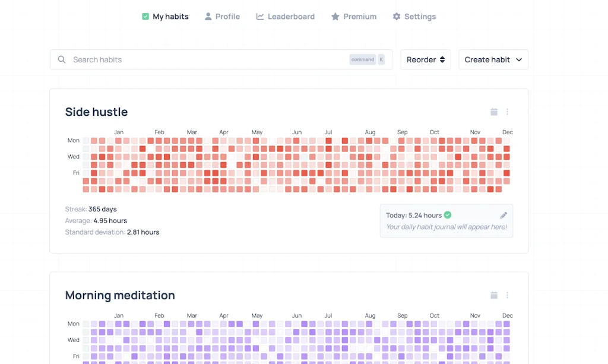Open calendar icon for Morning meditation
Screen dimensions: 608x364
(x=494, y=295)
